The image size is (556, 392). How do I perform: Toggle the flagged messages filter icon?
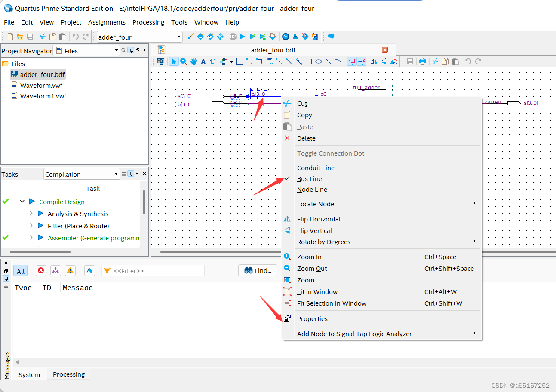89,270
